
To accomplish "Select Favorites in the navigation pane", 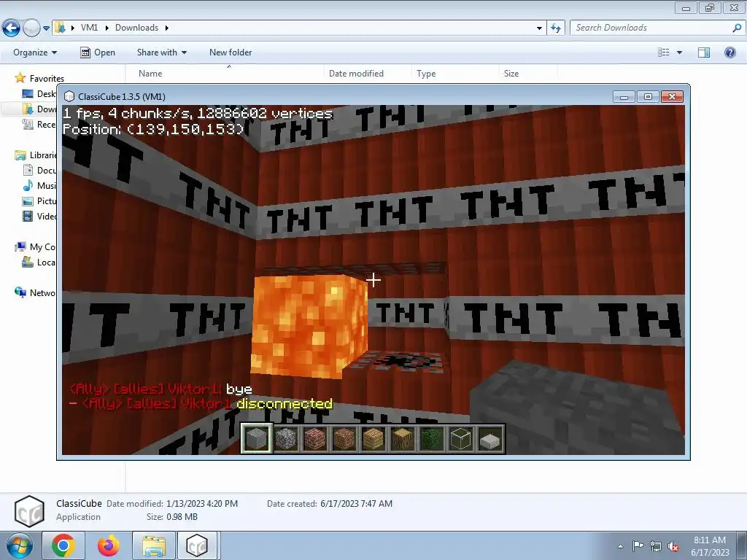I will (x=47, y=79).
